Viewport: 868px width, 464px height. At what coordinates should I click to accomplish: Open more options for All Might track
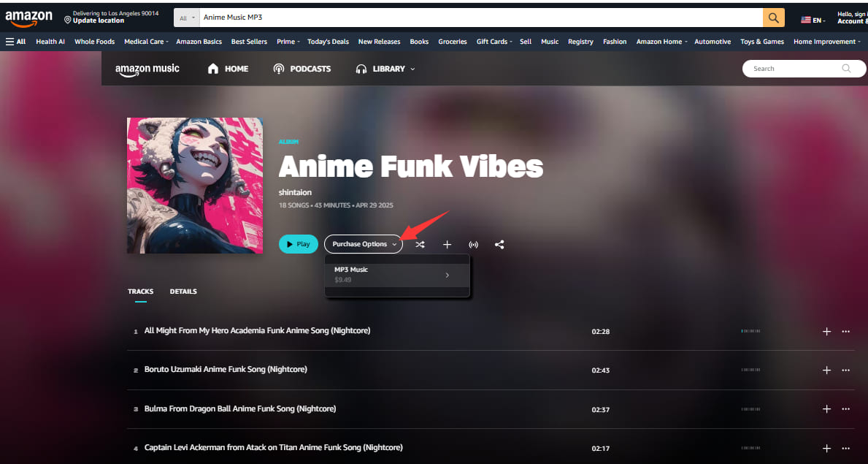point(845,332)
